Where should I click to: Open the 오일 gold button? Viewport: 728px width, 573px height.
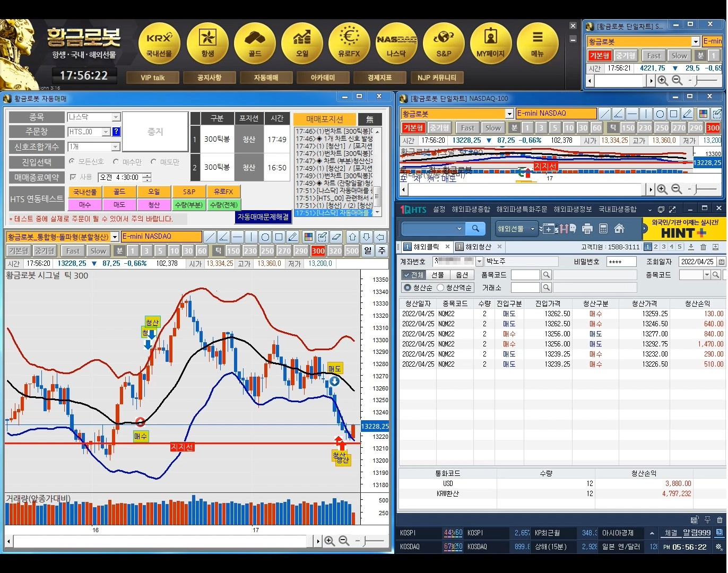[x=302, y=44]
